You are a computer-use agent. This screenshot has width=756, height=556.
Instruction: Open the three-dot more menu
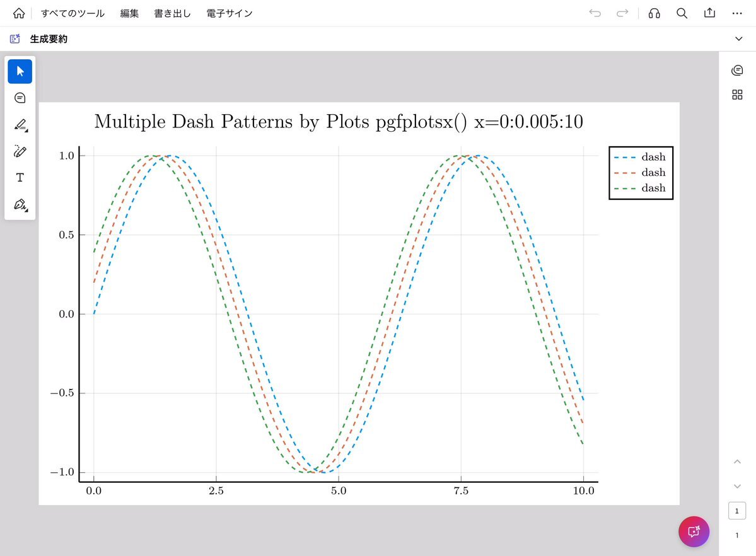[x=736, y=13]
